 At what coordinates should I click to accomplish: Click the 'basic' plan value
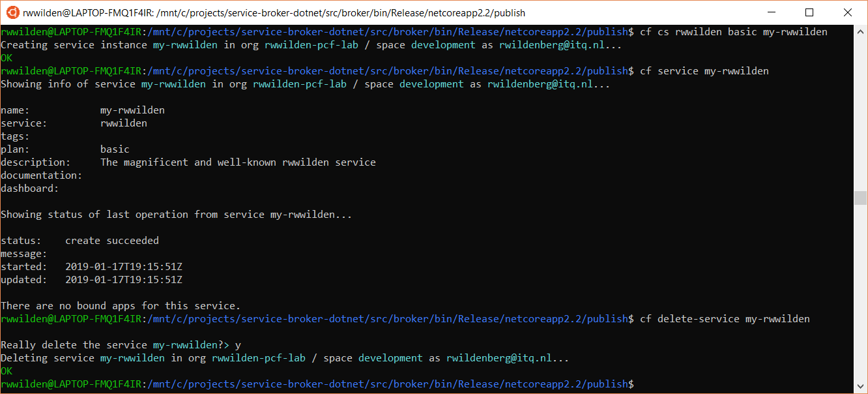115,149
